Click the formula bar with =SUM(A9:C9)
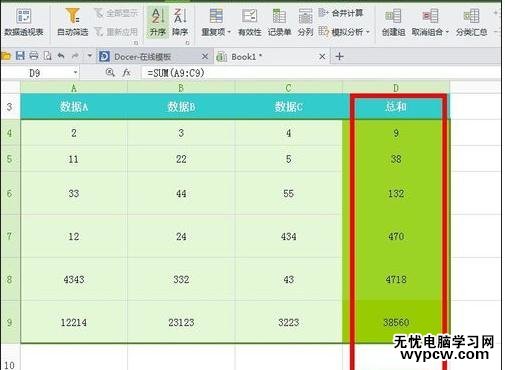The image size is (505, 370). point(320,73)
